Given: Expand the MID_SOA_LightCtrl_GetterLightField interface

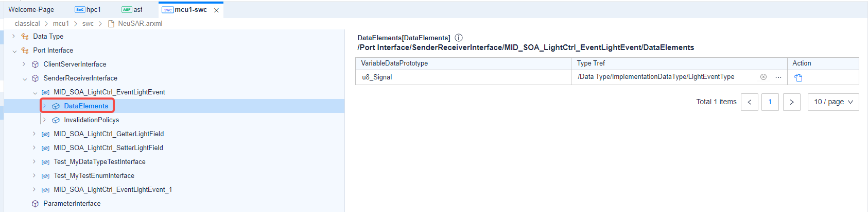Looking at the screenshot, I should 34,134.
